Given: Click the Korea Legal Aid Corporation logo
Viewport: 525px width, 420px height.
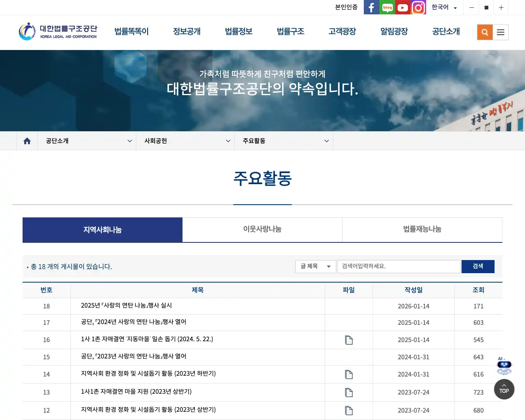Looking at the screenshot, I should pos(58,32).
